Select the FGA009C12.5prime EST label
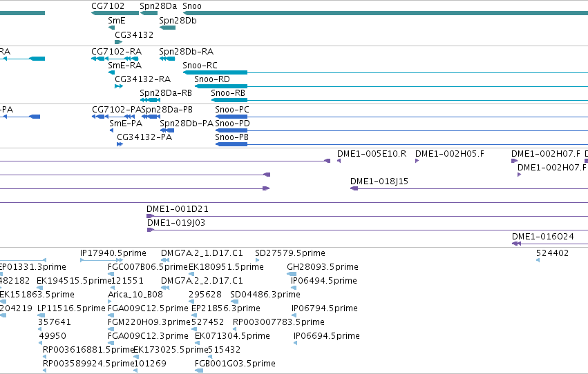Viewport: 588px width, 374px height. click(148, 308)
